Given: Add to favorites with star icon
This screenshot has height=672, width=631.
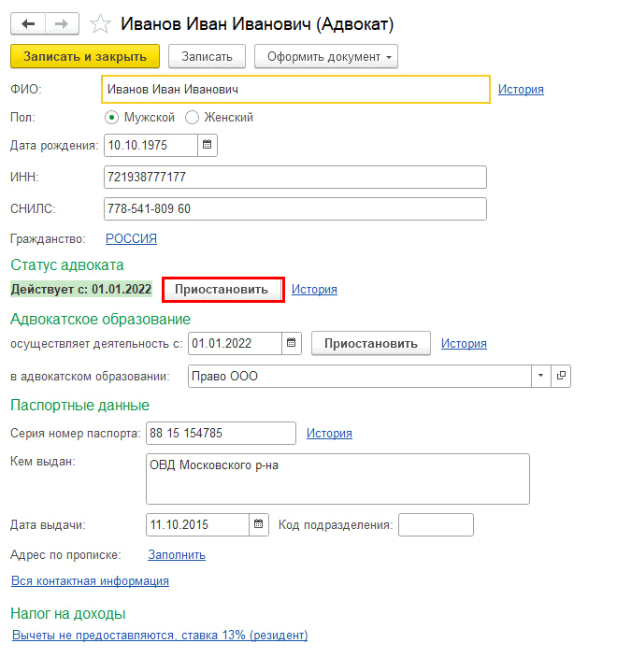Looking at the screenshot, I should click(x=100, y=22).
